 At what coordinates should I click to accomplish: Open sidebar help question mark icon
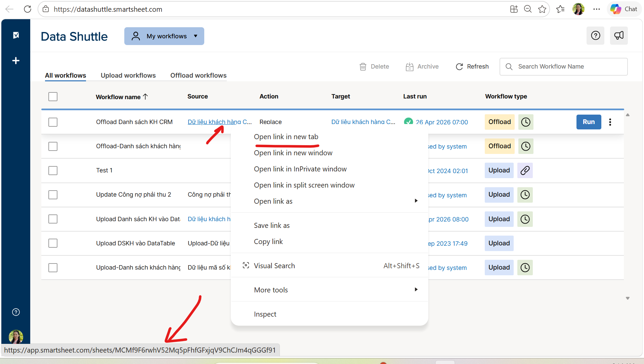pyautogui.click(x=16, y=312)
